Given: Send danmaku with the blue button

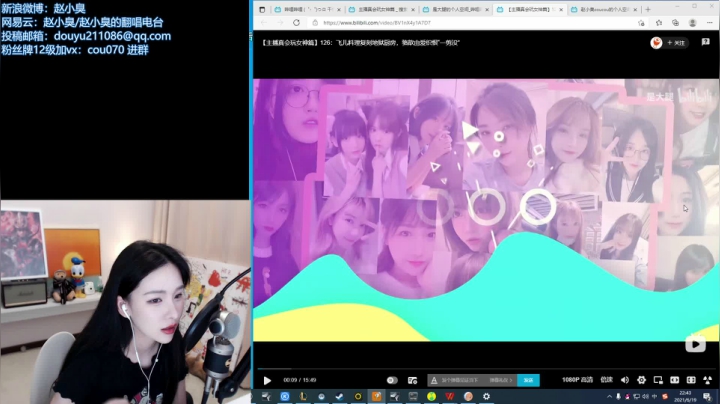Looking at the screenshot, I should pyautogui.click(x=528, y=380).
